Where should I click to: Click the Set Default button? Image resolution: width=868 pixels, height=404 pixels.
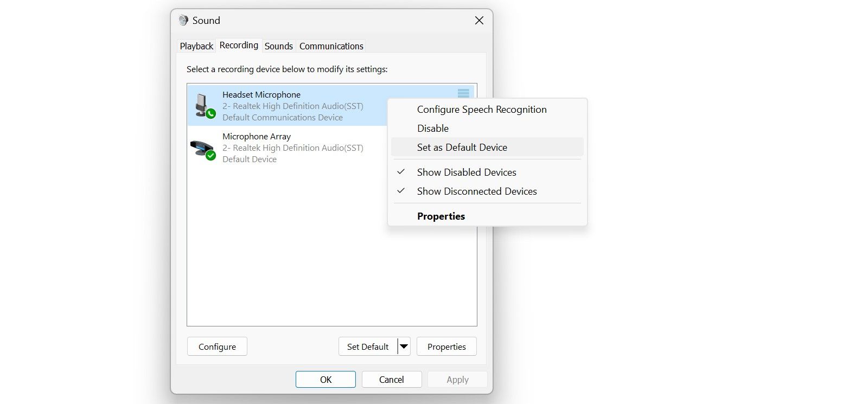pos(368,347)
